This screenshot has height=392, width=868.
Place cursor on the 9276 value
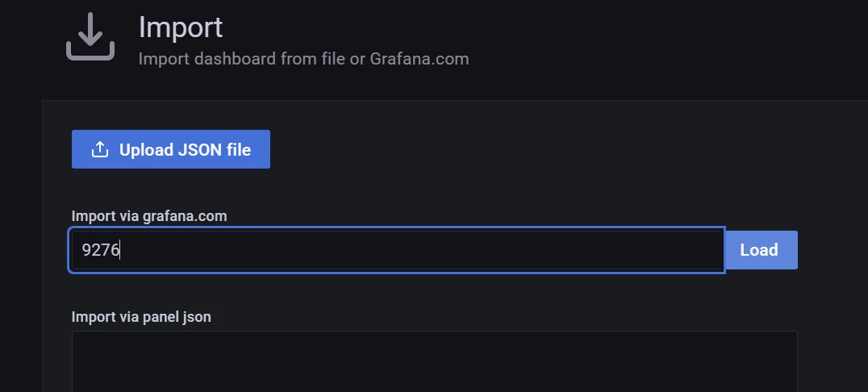click(101, 250)
